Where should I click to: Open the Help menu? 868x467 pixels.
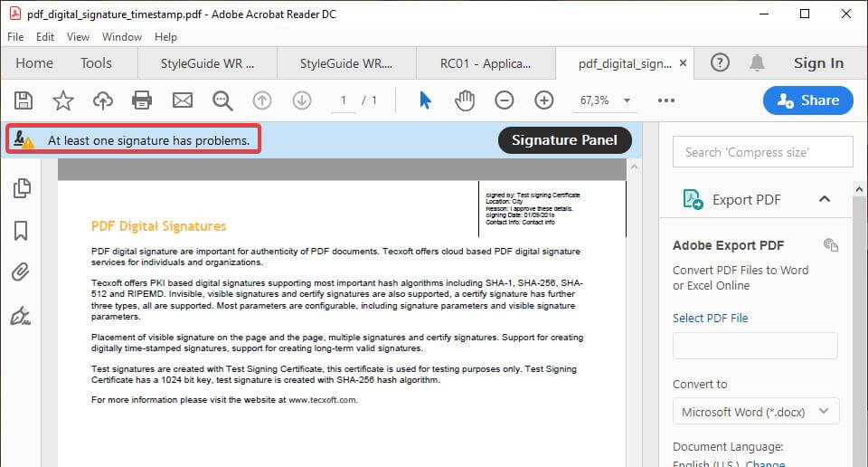165,36
